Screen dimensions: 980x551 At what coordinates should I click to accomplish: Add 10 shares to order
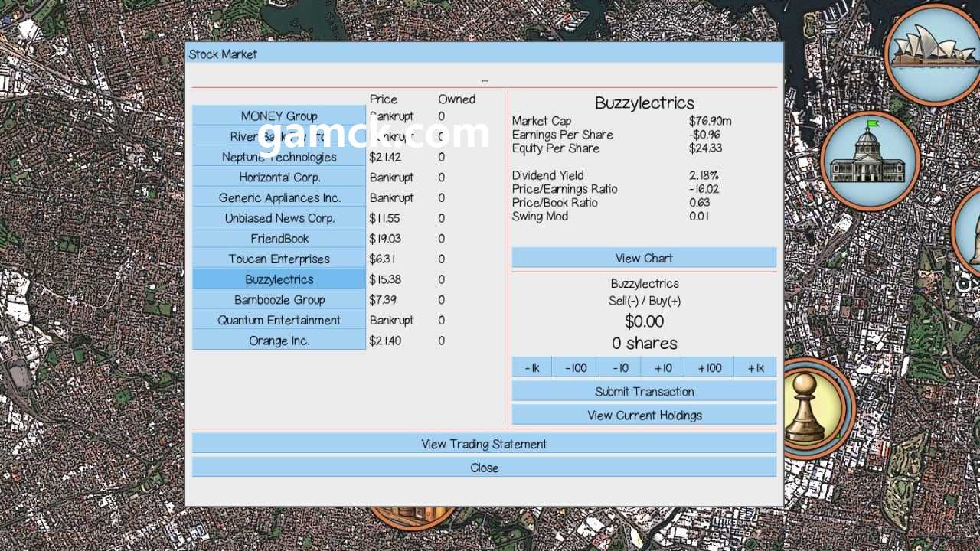pyautogui.click(x=663, y=368)
